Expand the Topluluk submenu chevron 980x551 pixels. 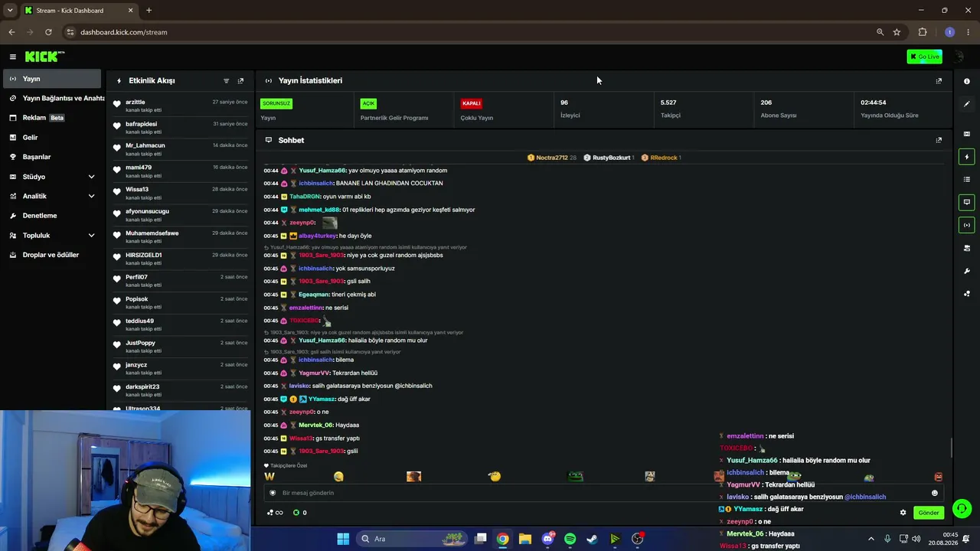tap(91, 236)
